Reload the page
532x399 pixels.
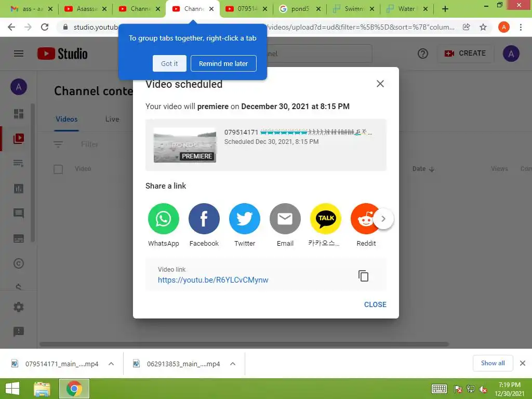point(45,27)
